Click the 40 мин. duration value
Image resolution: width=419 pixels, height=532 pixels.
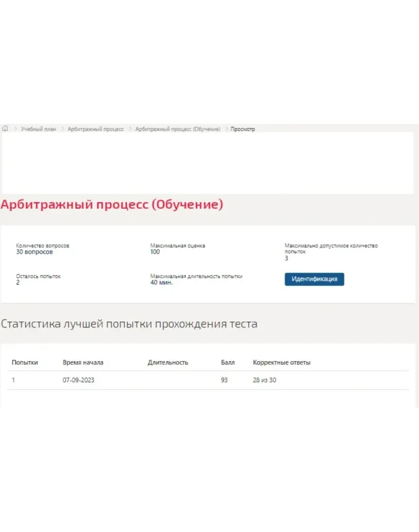(161, 282)
